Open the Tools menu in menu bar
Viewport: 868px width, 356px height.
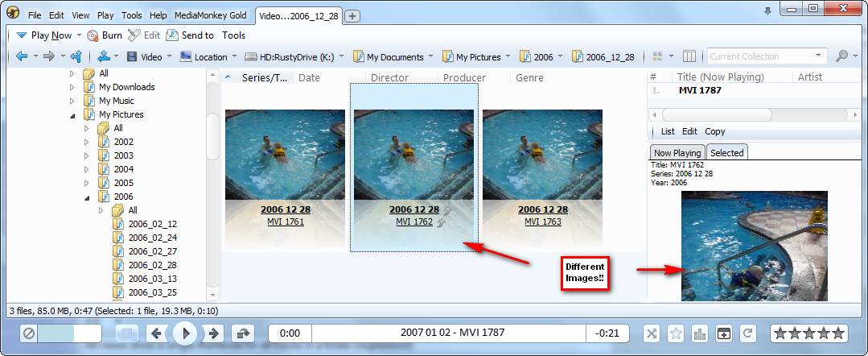(131, 15)
